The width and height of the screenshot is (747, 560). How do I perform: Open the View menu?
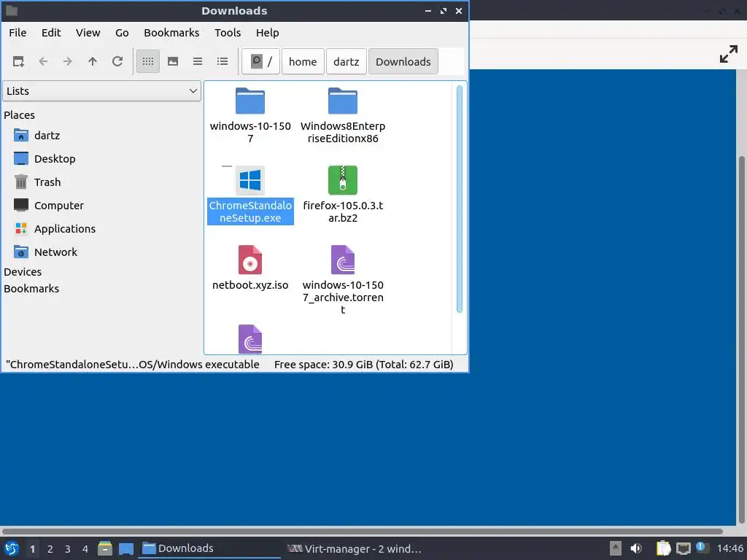(88, 33)
